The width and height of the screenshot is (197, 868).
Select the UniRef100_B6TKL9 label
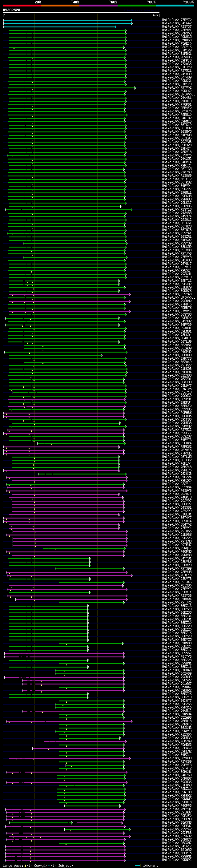coord(177,125)
